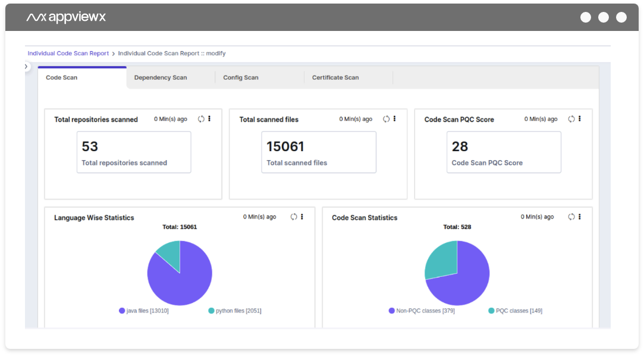The image size is (644, 356).
Task: Open the Total repositories scanned options menu
Action: point(209,118)
